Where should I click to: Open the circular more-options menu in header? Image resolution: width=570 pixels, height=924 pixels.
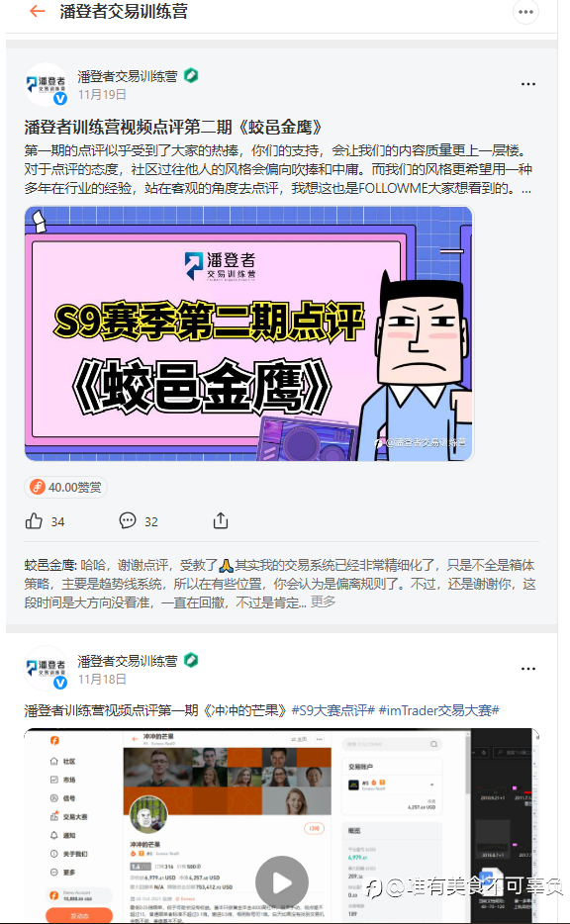(x=525, y=12)
